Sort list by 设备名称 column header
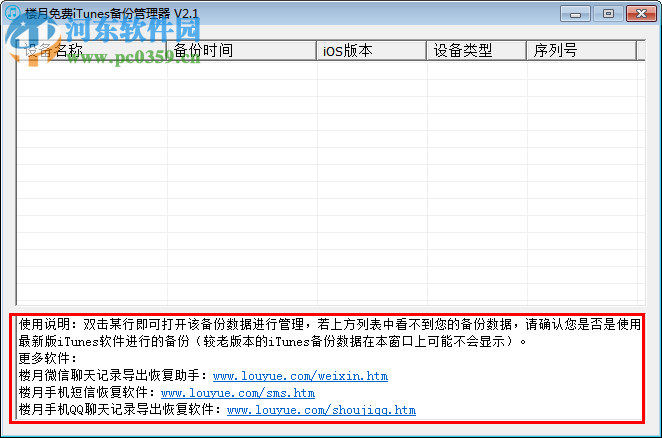 pyautogui.click(x=92, y=51)
